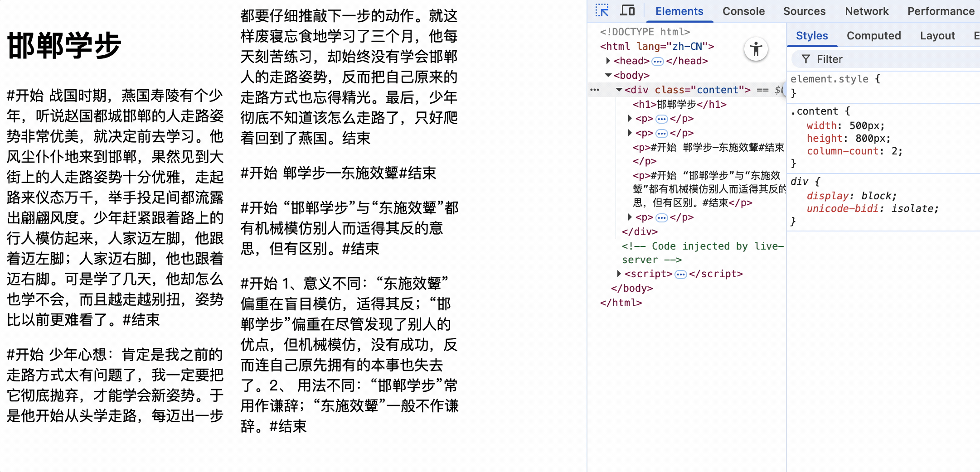Image resolution: width=980 pixels, height=472 pixels.
Task: Select the closing </body> tag line
Action: (632, 288)
